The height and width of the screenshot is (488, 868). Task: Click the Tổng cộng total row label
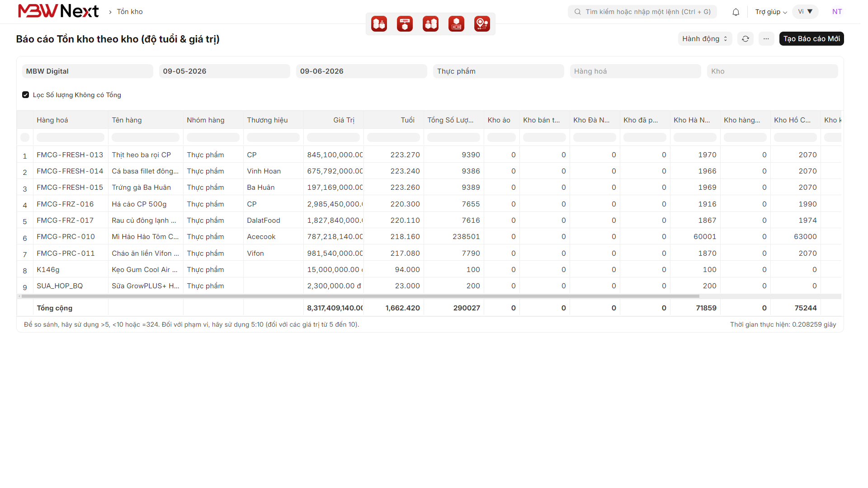(55, 308)
